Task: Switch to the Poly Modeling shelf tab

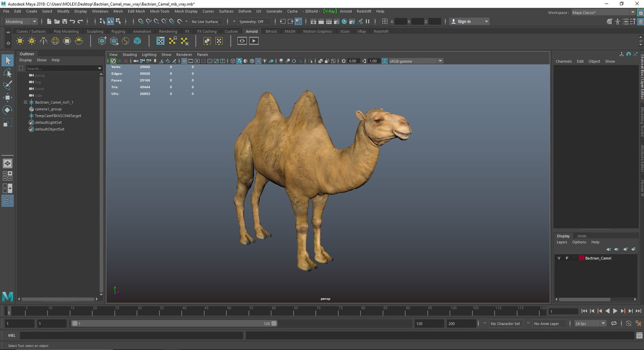Action: pyautogui.click(x=66, y=32)
